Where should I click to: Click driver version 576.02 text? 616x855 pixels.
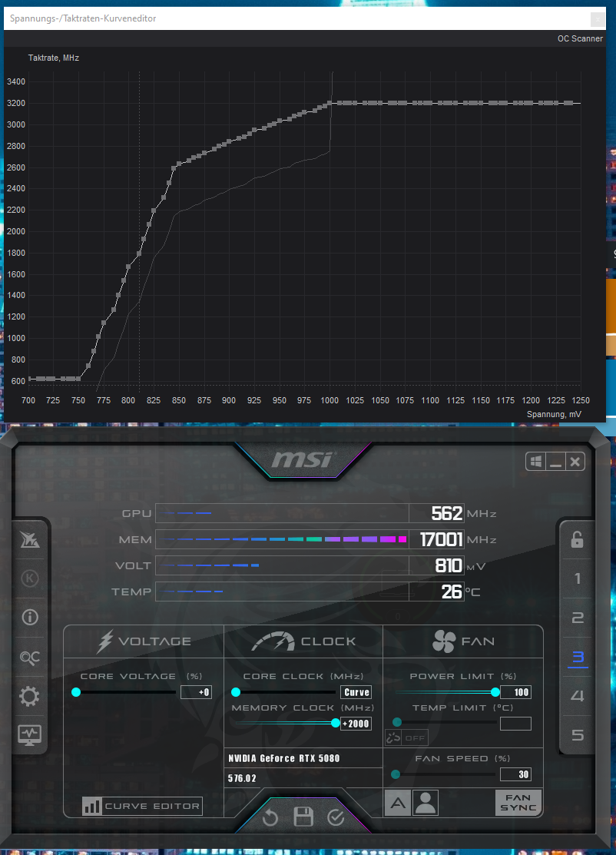242,778
